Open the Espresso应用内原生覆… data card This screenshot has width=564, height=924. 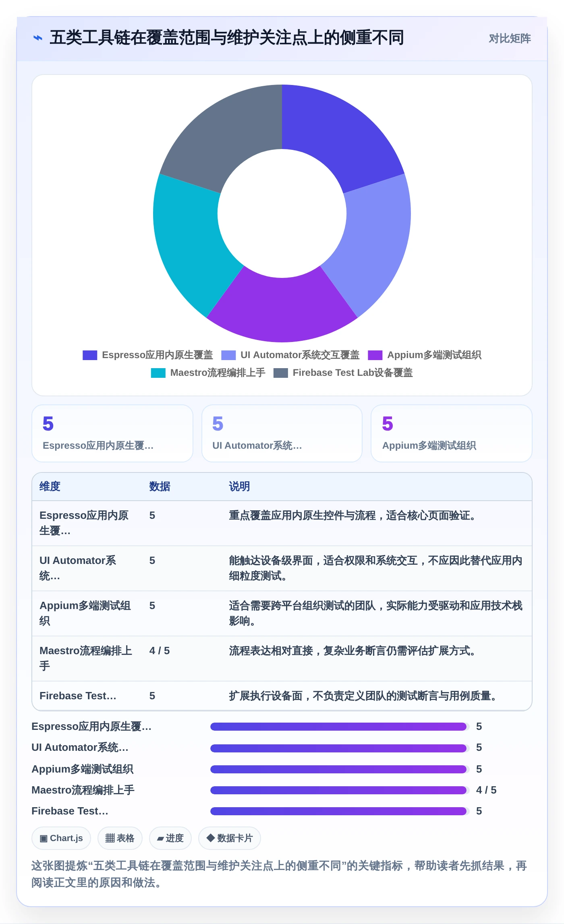(112, 433)
